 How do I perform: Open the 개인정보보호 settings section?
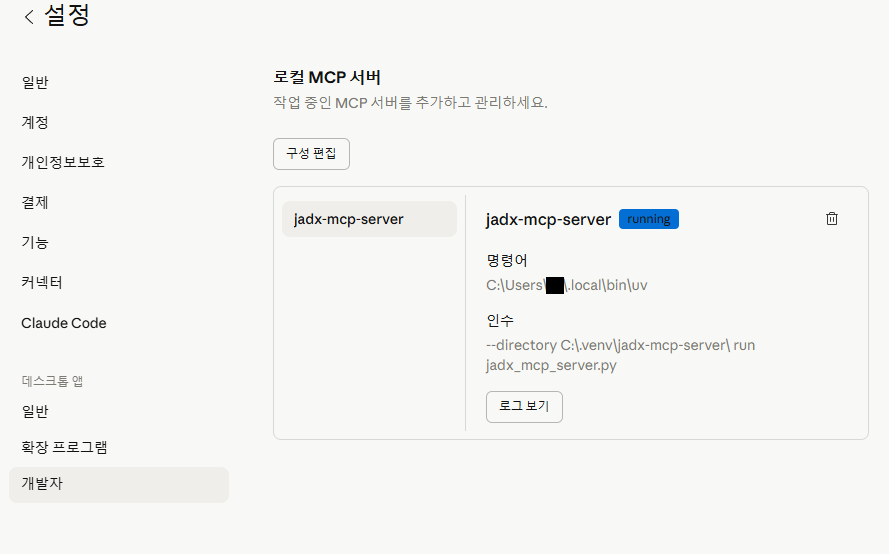63,163
